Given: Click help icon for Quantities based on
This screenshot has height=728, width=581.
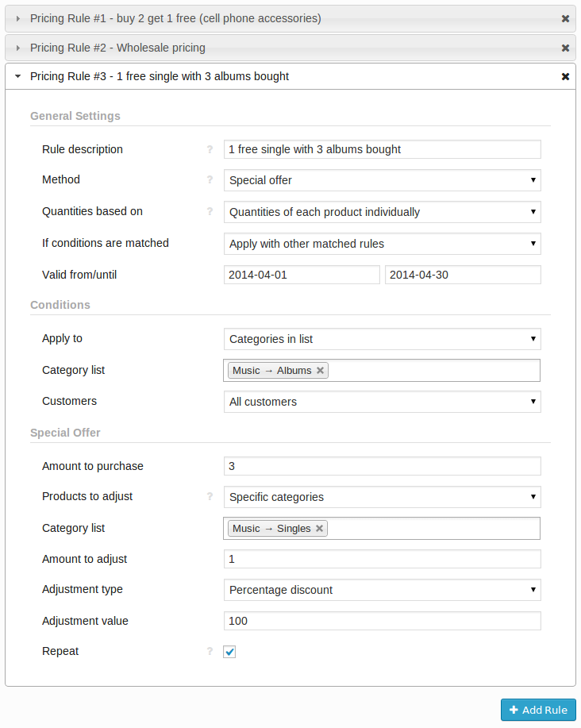Looking at the screenshot, I should [x=210, y=212].
